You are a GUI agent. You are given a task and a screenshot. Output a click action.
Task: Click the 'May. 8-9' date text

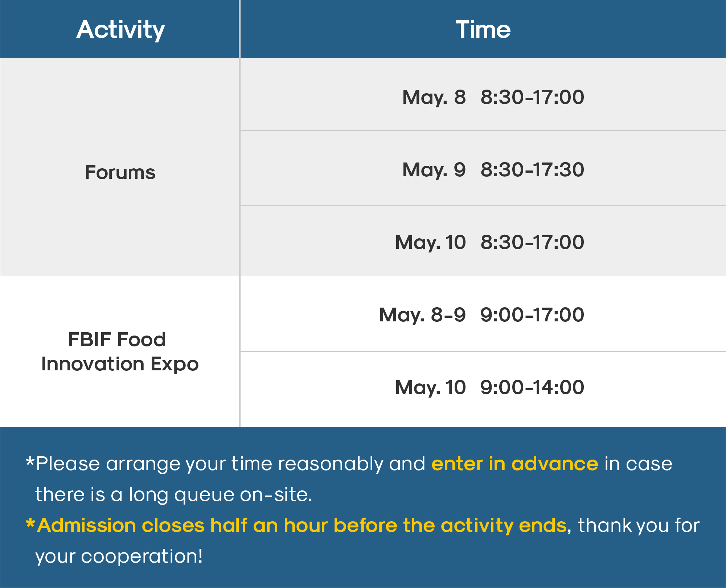[422, 315]
